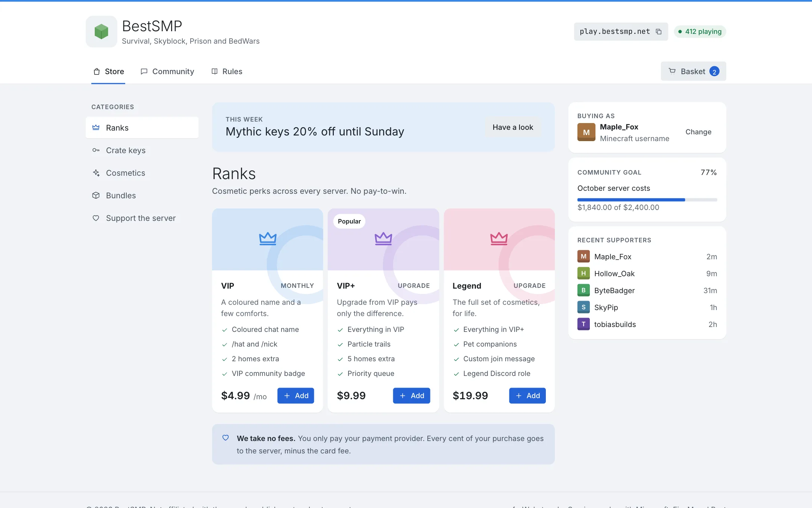Image resolution: width=812 pixels, height=508 pixels.
Task: Click the Maple_Fox avatar under Buying As
Action: (x=586, y=132)
